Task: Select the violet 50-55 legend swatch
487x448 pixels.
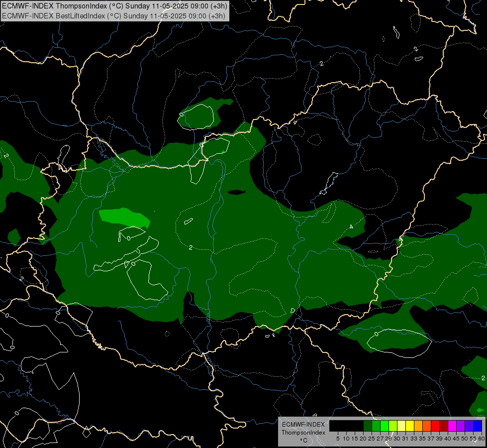Action: click(x=469, y=426)
